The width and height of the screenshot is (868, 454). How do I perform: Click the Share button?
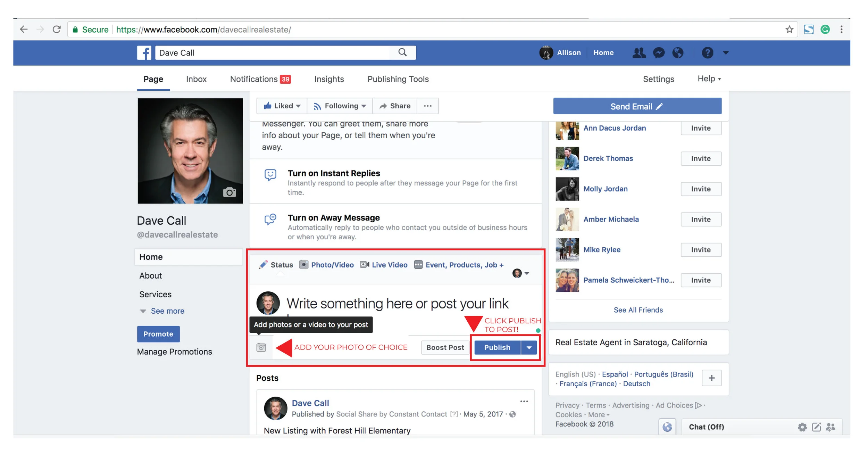[x=395, y=106]
